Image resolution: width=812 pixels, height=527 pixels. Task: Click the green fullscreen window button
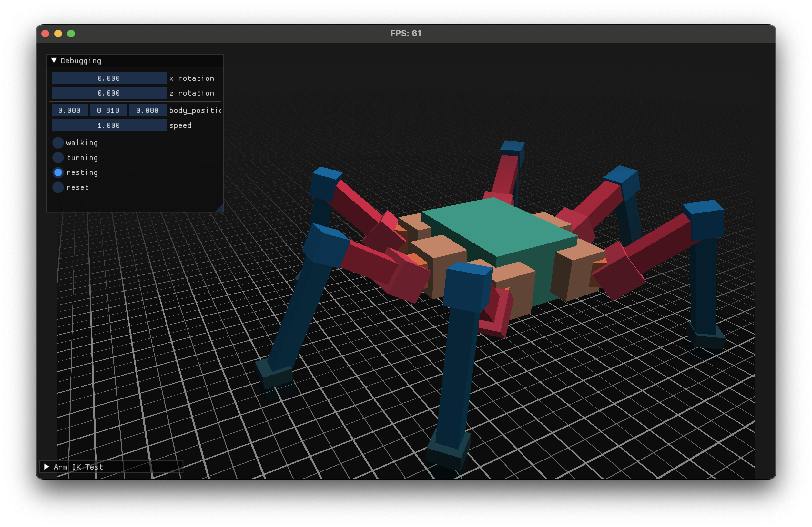(71, 34)
